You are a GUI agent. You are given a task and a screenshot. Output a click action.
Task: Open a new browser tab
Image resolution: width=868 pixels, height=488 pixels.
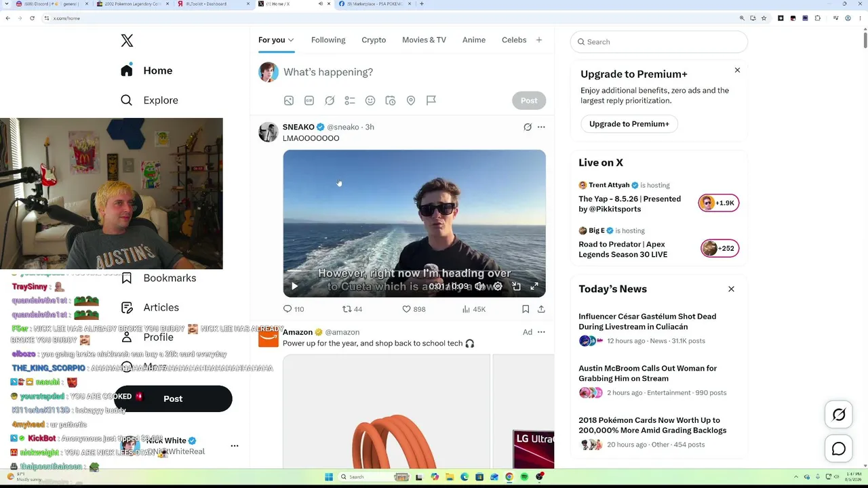click(422, 4)
